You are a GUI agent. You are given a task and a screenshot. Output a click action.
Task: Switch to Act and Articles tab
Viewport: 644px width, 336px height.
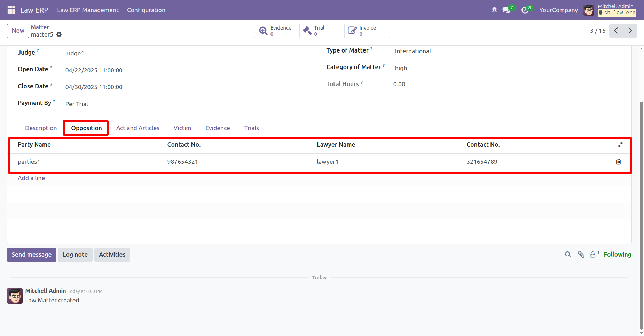138,128
